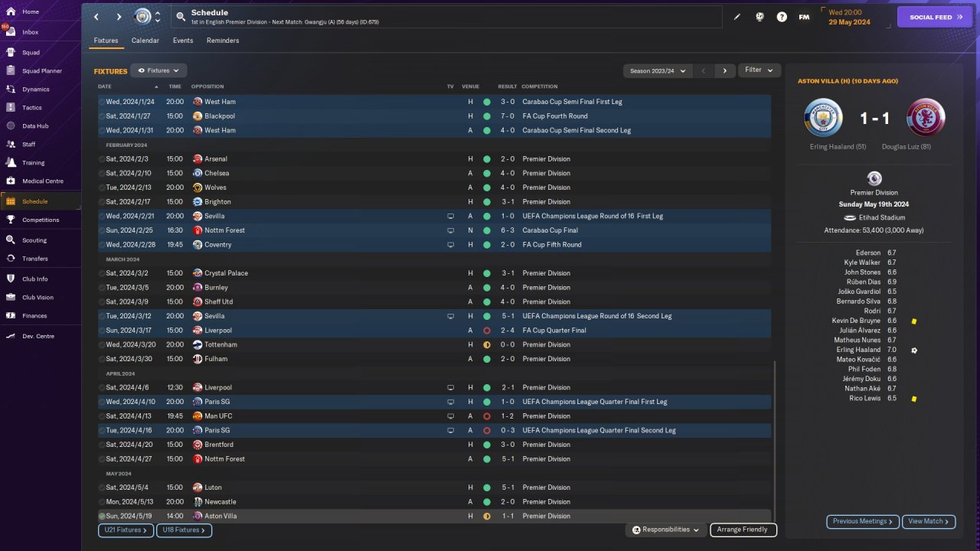
Task: Go to the Tactics screen
Action: (x=32, y=108)
